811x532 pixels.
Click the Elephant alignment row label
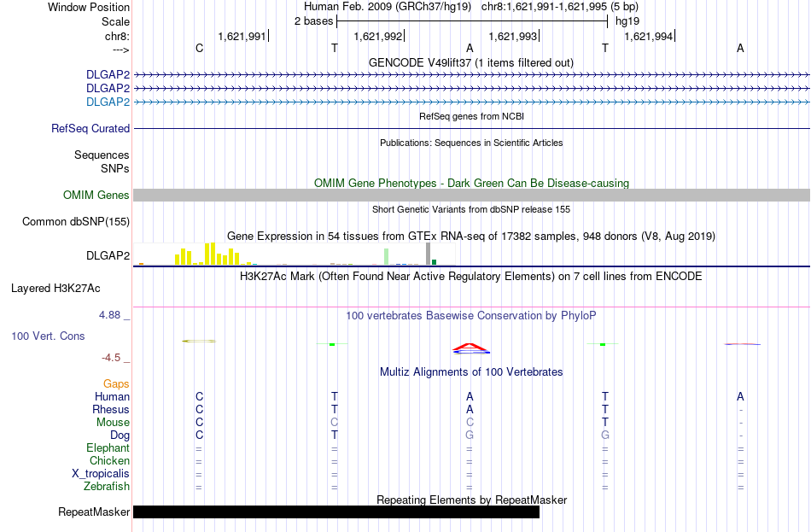pyautogui.click(x=108, y=448)
